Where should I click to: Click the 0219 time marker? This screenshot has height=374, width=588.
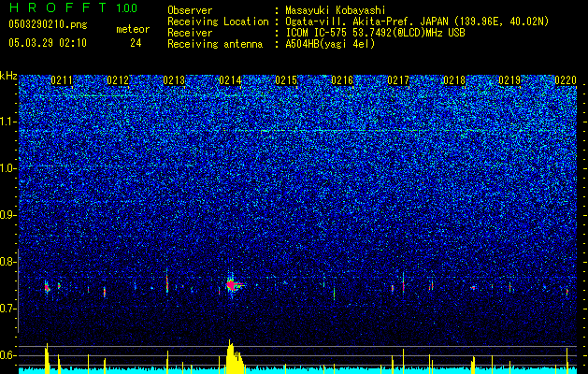tap(509, 80)
